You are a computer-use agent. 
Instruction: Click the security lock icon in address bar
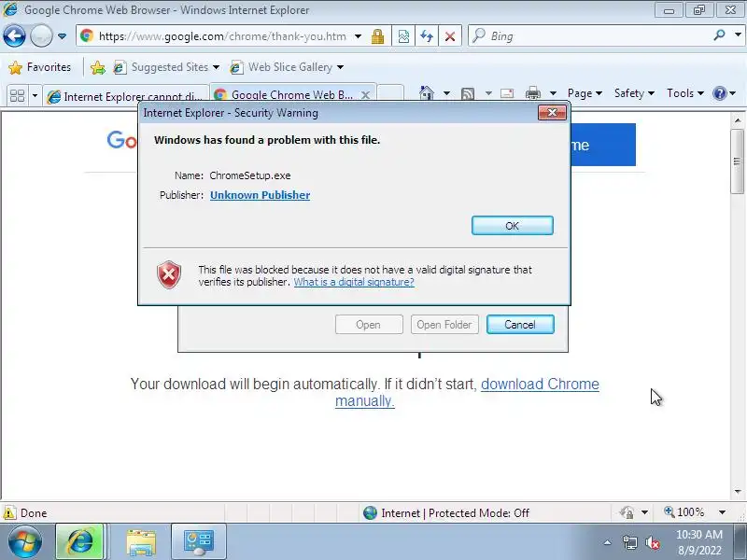tap(378, 36)
